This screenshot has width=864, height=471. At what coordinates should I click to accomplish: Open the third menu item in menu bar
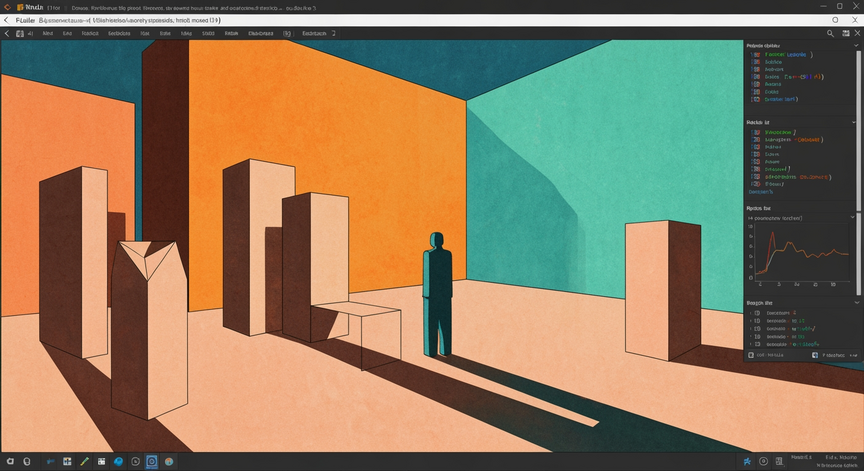(x=90, y=34)
